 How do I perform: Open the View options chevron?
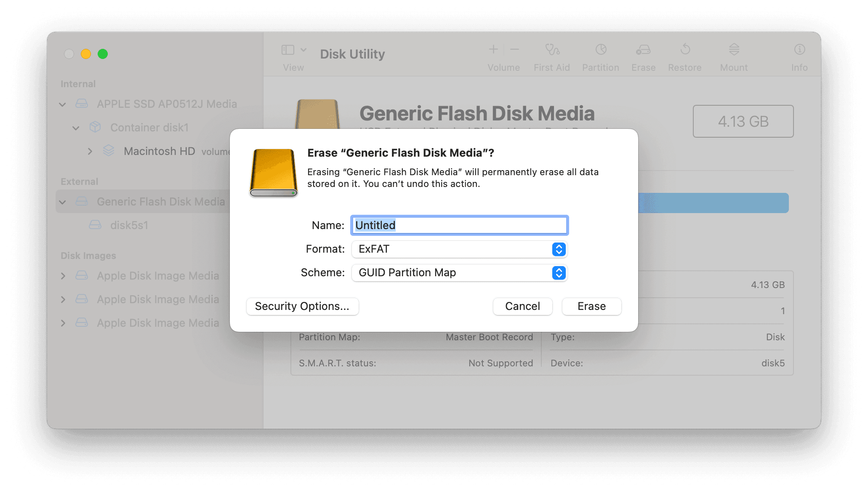pyautogui.click(x=303, y=50)
